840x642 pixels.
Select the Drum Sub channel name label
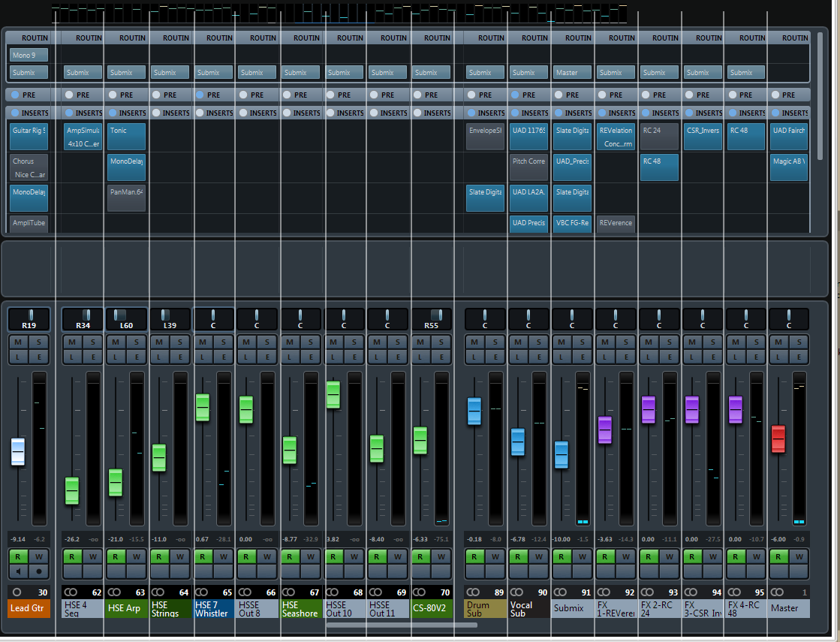(485, 608)
